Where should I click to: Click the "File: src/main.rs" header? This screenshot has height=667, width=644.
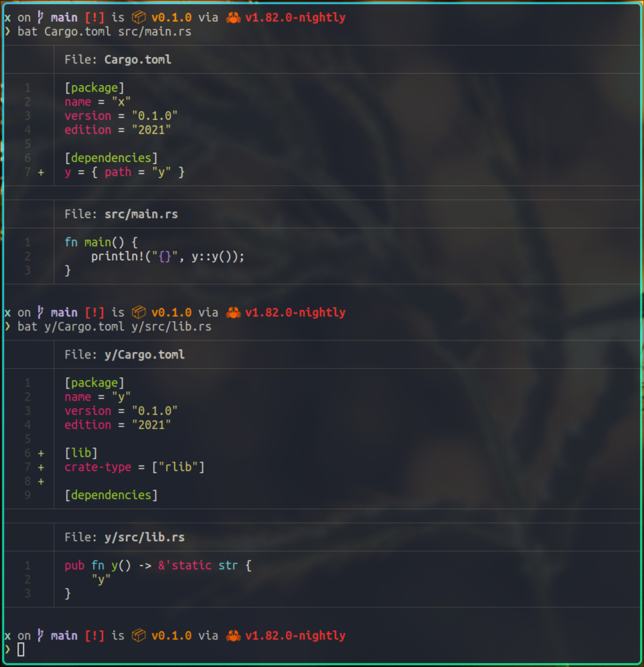pos(121,214)
